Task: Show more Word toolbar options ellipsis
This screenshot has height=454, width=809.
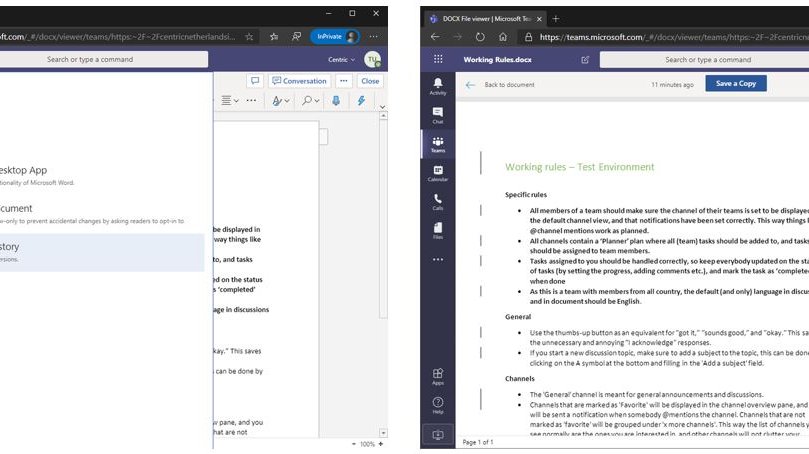Action: (251, 101)
